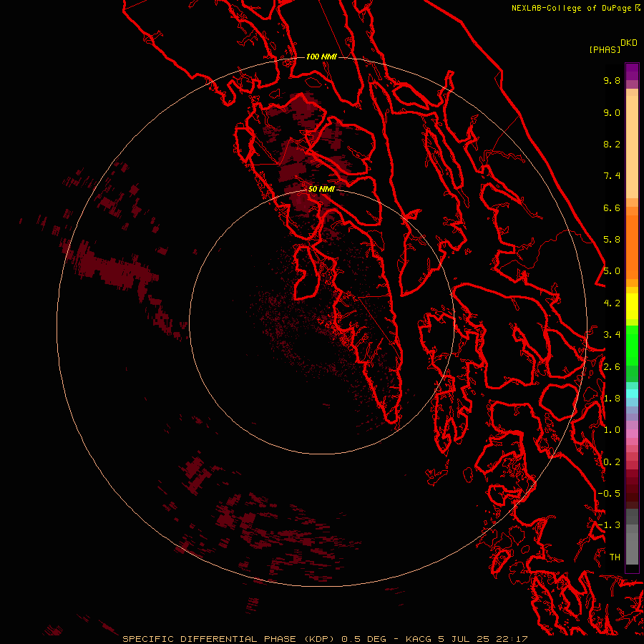
Task: Click the TH threshold label
Action: point(615,557)
